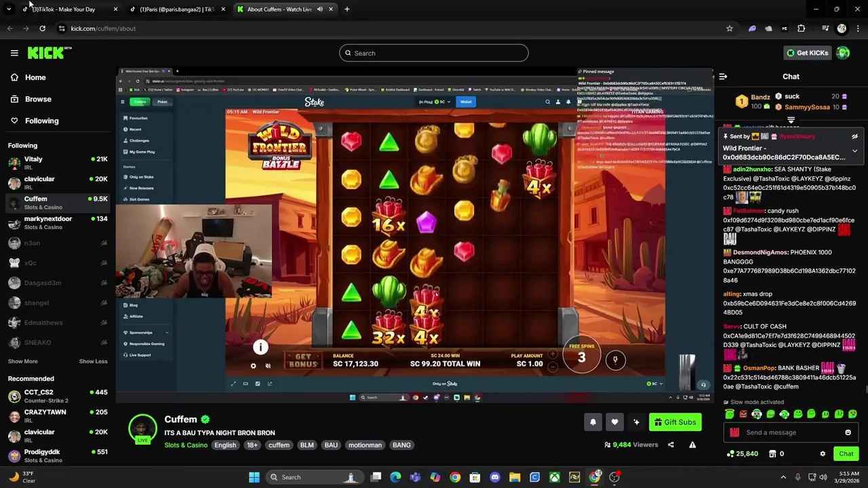This screenshot has width=868, height=488.
Task: Toggle the follow heart button
Action: coord(614,422)
